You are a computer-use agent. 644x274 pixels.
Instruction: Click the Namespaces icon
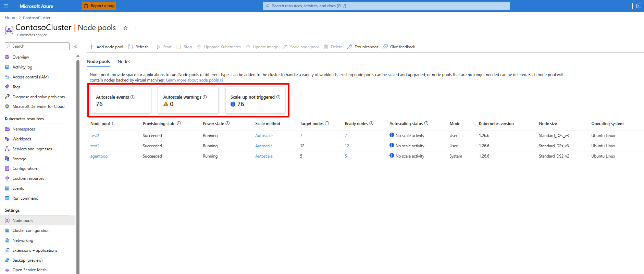pos(7,129)
